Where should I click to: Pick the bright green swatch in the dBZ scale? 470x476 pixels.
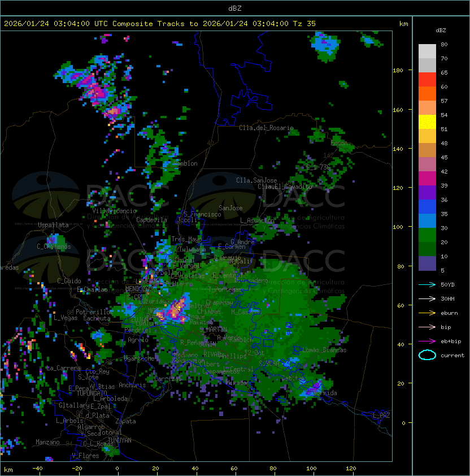[x=427, y=235]
